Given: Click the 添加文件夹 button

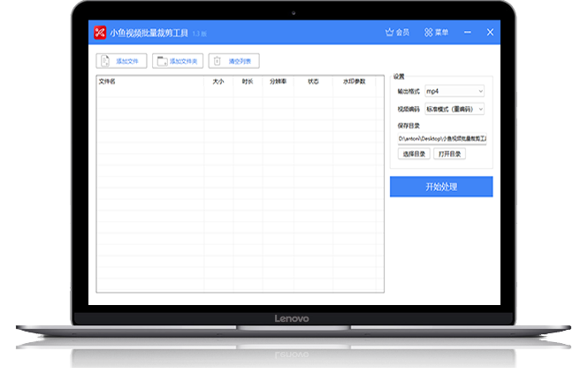Looking at the screenshot, I should pyautogui.click(x=178, y=61).
